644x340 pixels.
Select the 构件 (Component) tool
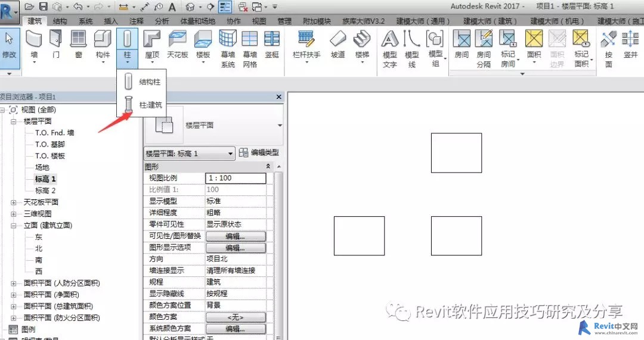103,45
